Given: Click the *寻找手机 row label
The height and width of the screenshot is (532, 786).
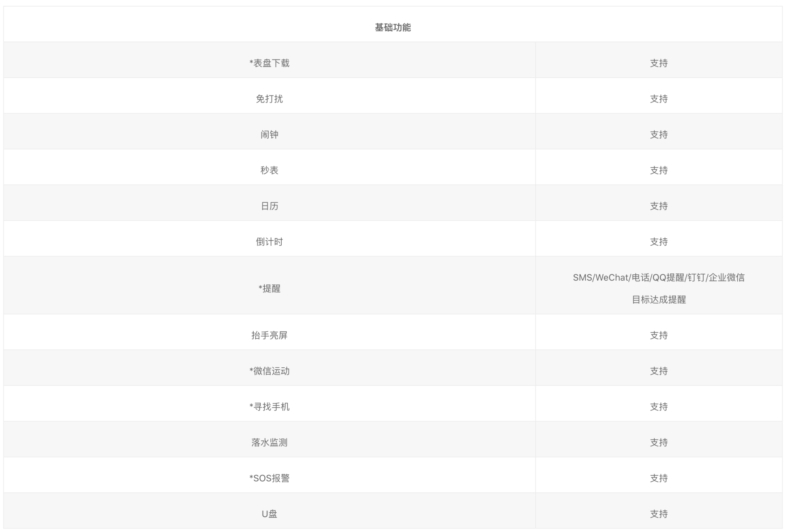Looking at the screenshot, I should 269,407.
